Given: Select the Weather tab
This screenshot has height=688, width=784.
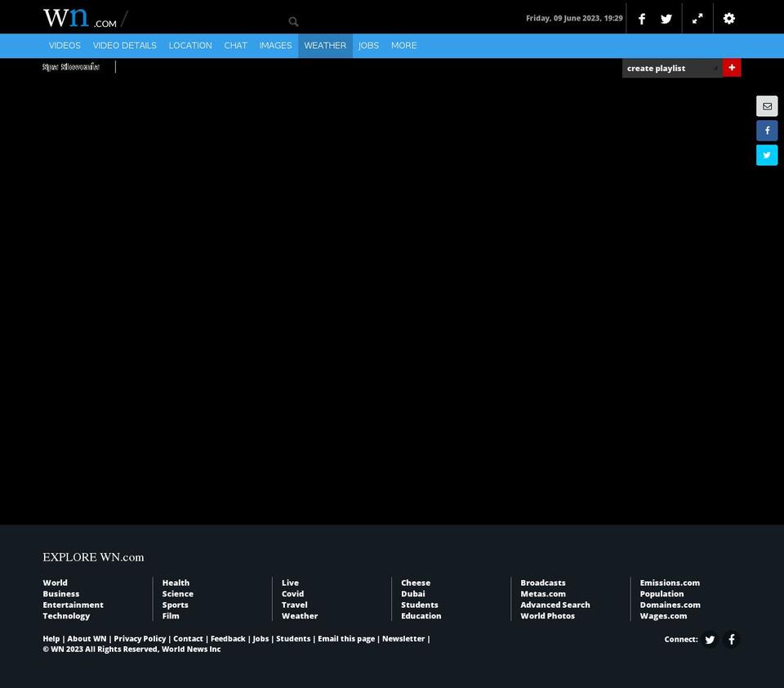Looking at the screenshot, I should (x=325, y=46).
